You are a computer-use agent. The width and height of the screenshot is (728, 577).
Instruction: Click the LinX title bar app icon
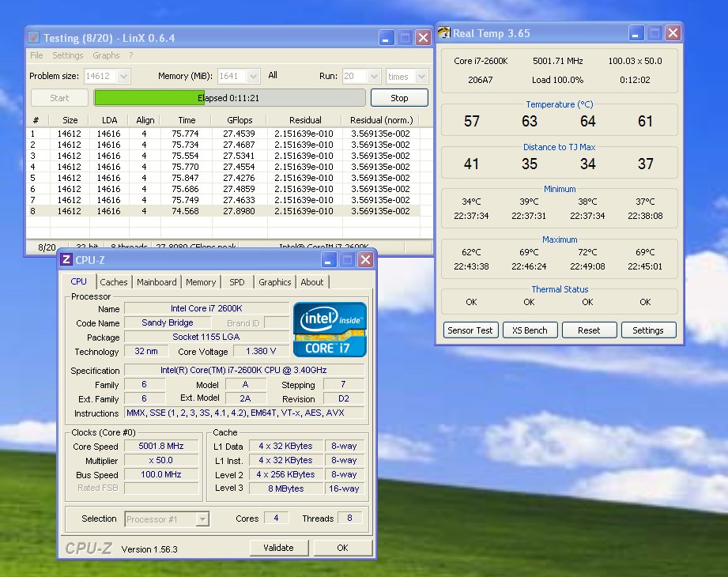coord(33,37)
